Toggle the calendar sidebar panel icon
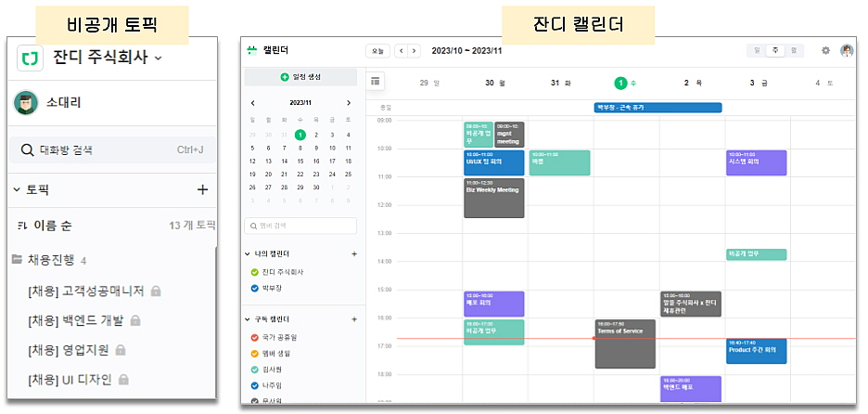Screen dimensions: 868x414 (376, 82)
